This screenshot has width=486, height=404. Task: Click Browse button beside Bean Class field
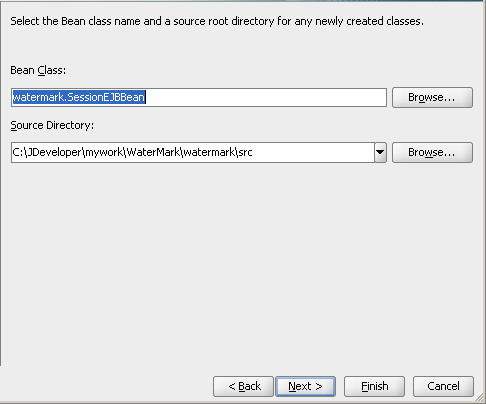432,97
